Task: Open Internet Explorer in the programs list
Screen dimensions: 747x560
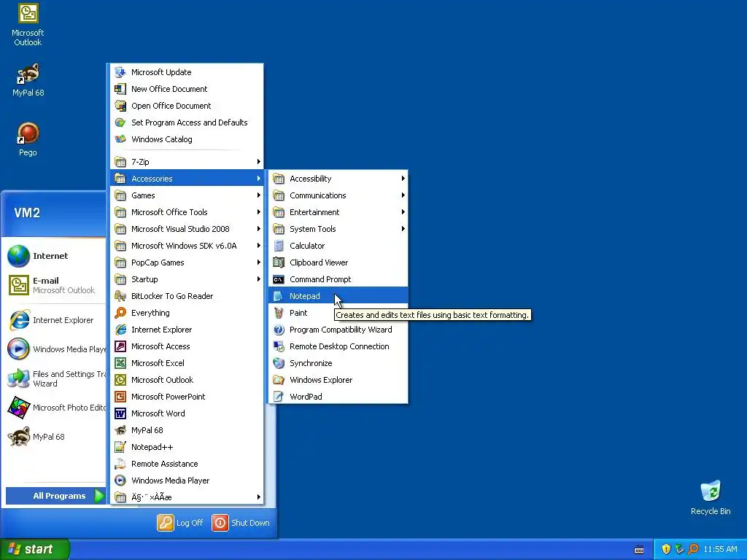Action: click(187, 330)
